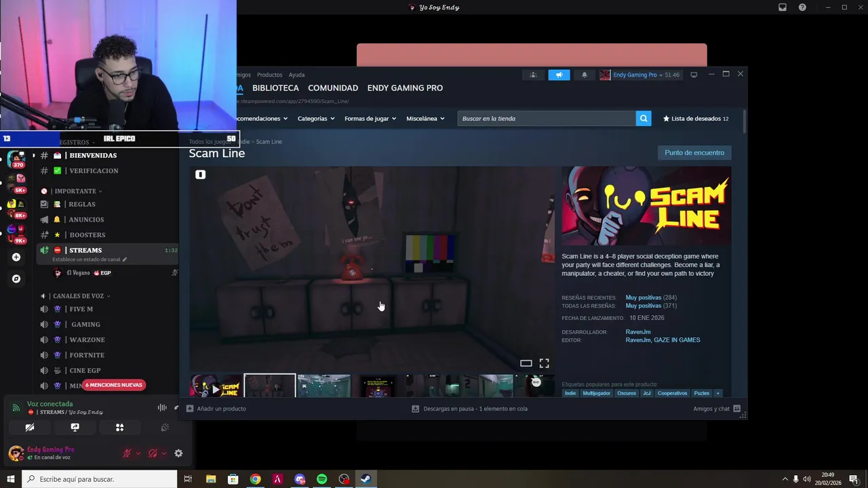Image resolution: width=868 pixels, height=488 pixels.
Task: Click Punto de encuentro button
Action: pyautogui.click(x=694, y=152)
